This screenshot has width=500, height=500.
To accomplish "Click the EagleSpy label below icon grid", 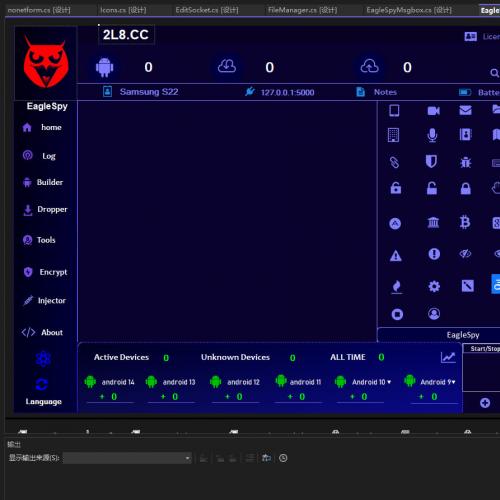I will 463,335.
